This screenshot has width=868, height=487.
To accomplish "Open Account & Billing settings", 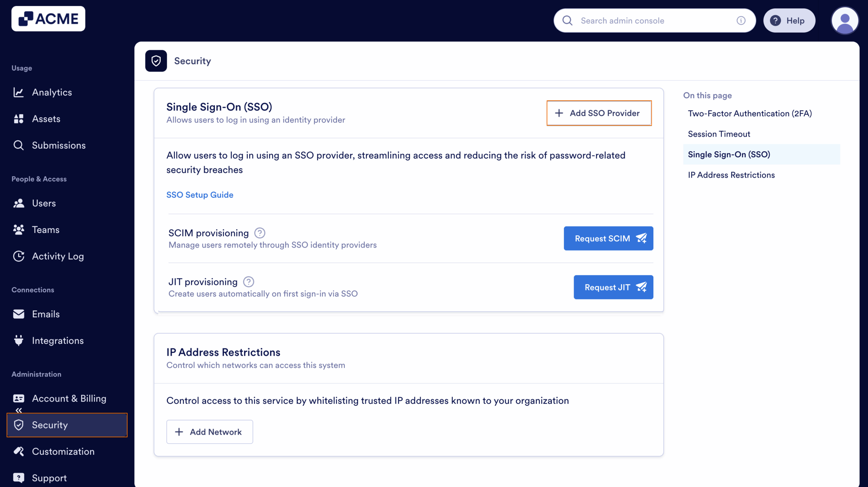I will coord(69,398).
